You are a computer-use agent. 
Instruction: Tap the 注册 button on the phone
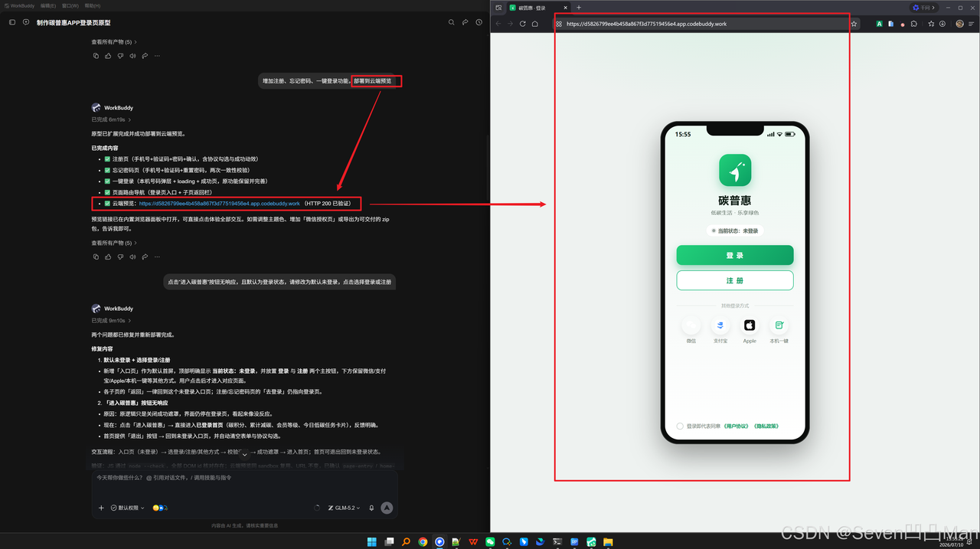click(735, 280)
